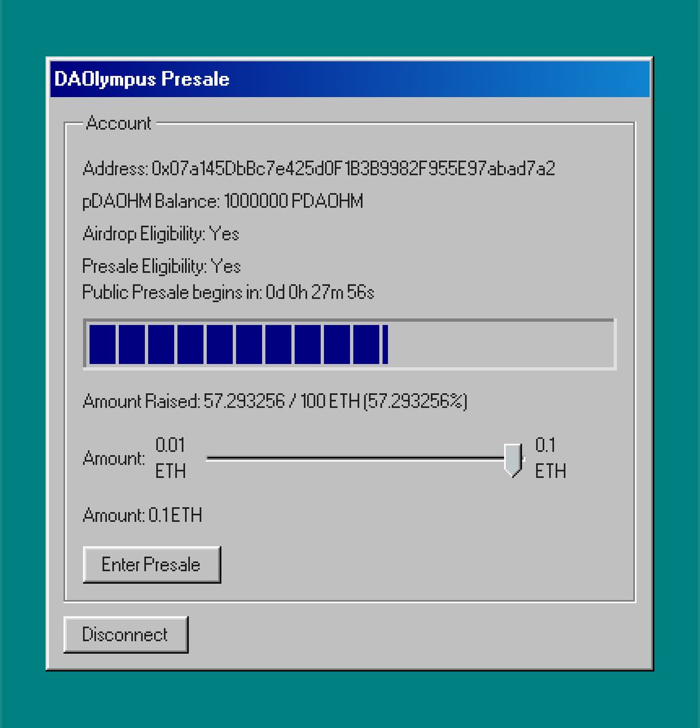Click the Enter Presale button
The width and height of the screenshot is (700, 728).
(152, 565)
